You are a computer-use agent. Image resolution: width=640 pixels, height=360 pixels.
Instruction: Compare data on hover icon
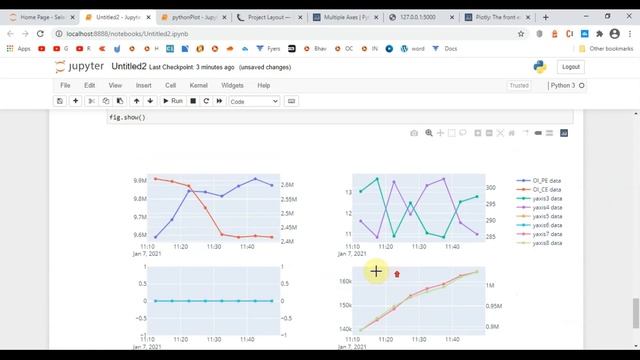[549, 133]
